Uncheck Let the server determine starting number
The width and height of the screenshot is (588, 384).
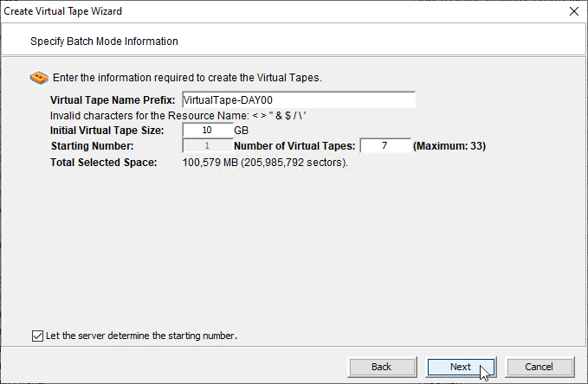37,336
